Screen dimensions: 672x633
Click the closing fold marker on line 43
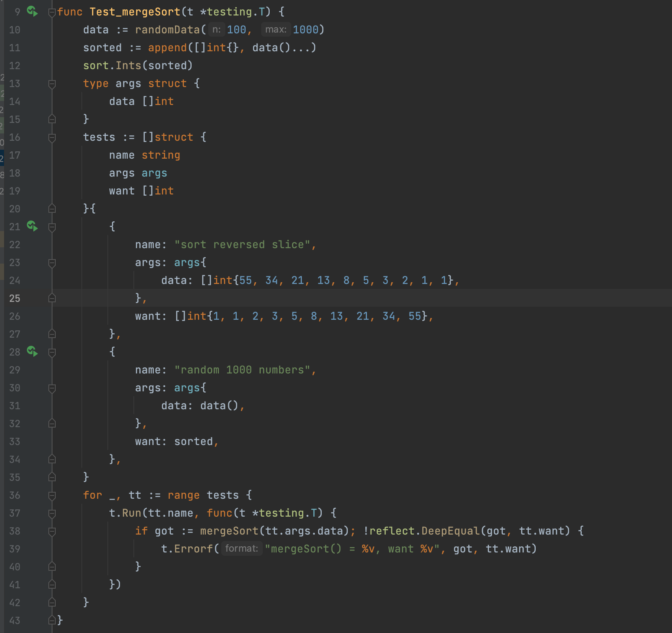point(52,620)
